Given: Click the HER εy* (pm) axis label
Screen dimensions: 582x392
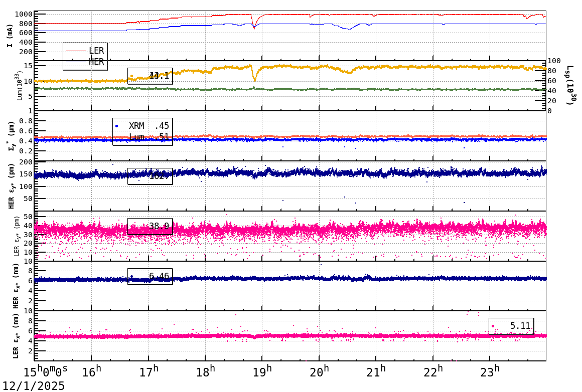Looking at the screenshot, I should (11, 186).
